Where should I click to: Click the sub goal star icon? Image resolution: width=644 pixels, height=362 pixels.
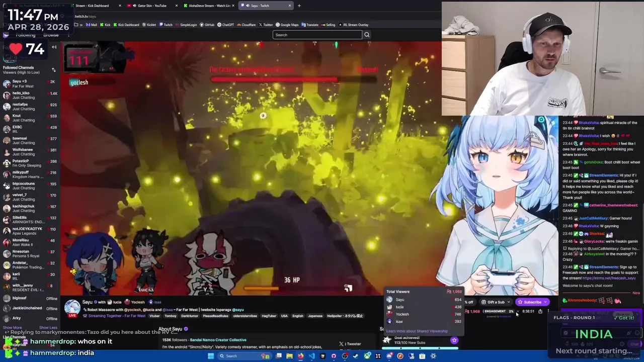tap(454, 340)
